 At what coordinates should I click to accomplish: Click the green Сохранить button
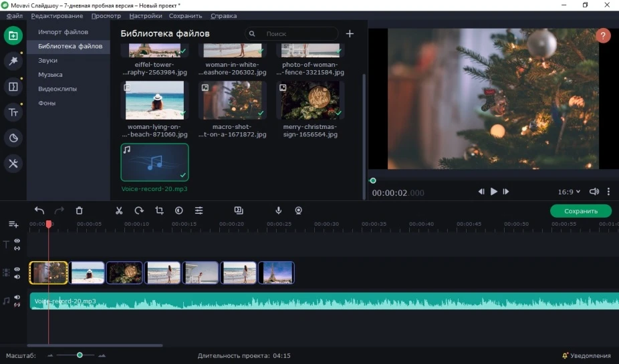click(x=580, y=211)
